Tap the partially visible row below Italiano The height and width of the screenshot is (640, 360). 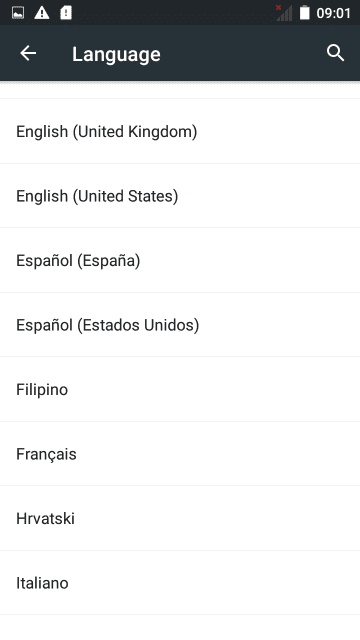(x=180, y=627)
